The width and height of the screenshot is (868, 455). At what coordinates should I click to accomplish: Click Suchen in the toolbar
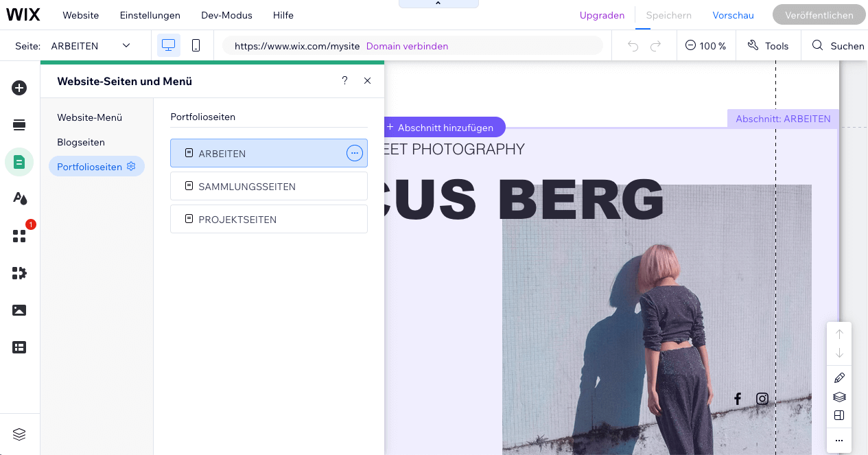[x=838, y=46]
